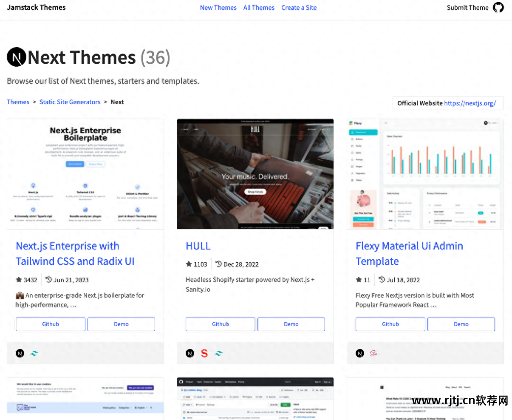Click 'Headless Shopify starter powered' description
Viewport: 512px width, 420px height.
(x=250, y=284)
